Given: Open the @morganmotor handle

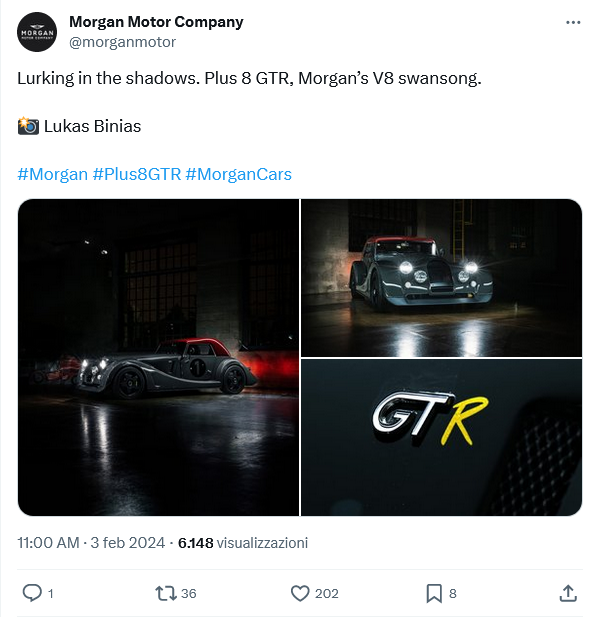Looking at the screenshot, I should coord(122,42).
